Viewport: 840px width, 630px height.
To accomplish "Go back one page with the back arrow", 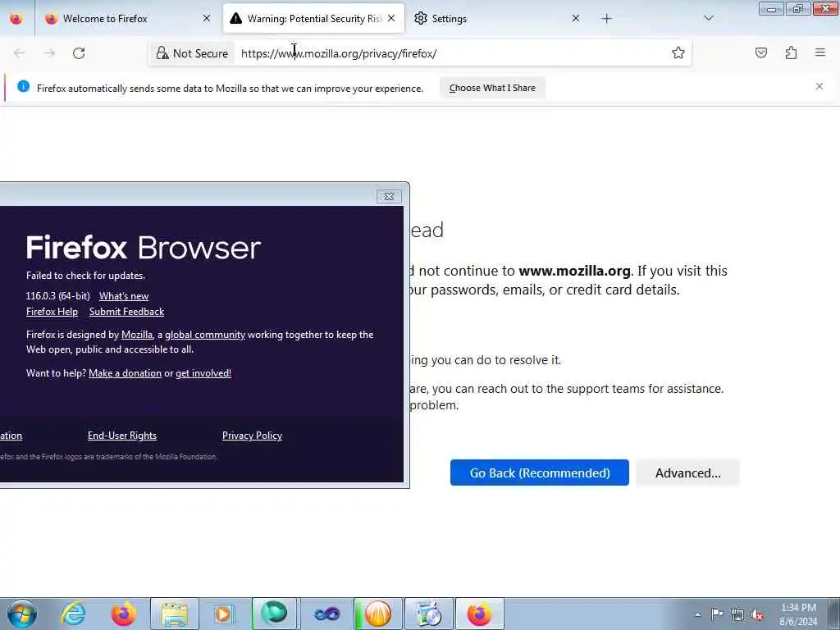I will [20, 53].
